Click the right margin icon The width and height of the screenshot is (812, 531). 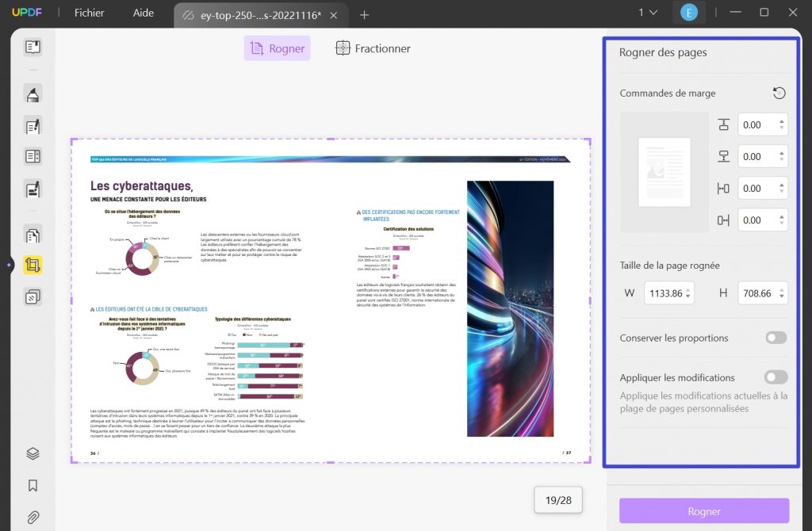coord(723,220)
